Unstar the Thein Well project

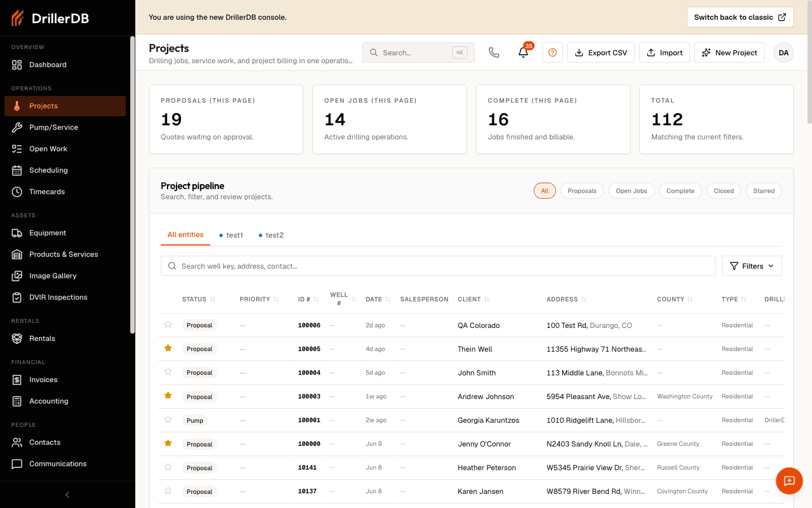(x=168, y=348)
